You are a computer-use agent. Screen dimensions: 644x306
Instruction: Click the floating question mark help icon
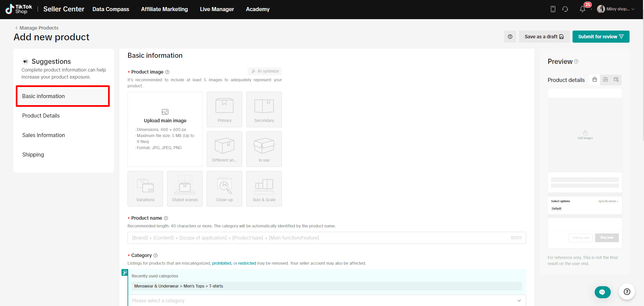(627, 292)
